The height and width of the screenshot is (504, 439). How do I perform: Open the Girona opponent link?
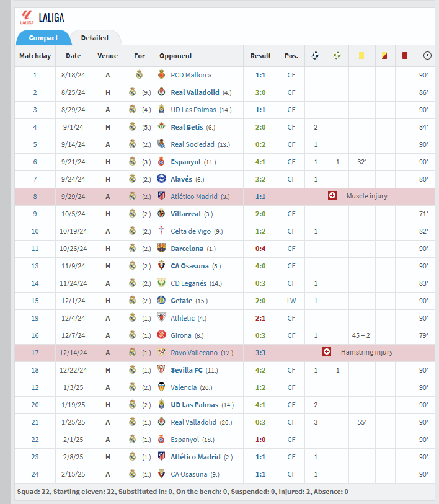[181, 335]
